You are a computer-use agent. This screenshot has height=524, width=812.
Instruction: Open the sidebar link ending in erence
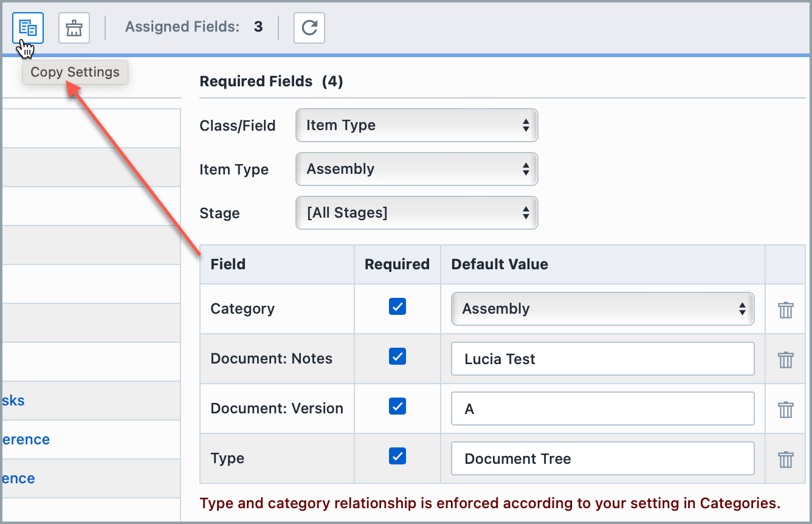[26, 439]
